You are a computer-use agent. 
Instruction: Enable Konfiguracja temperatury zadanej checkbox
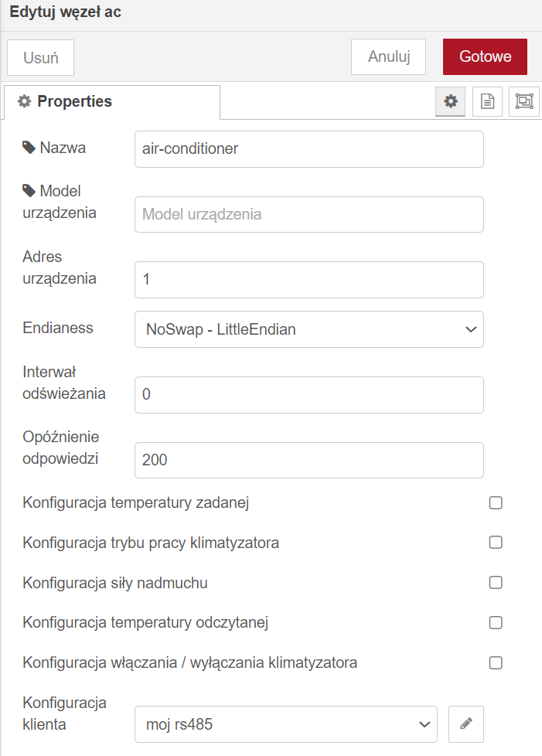coord(496,503)
